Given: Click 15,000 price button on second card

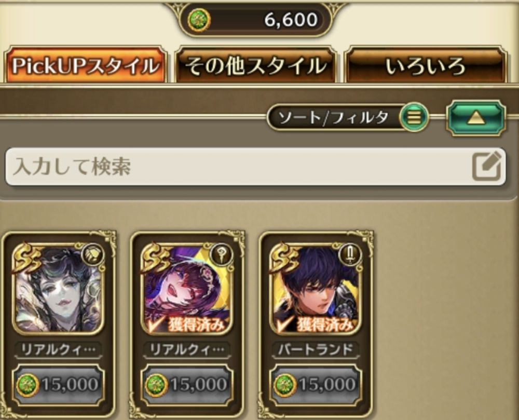Looking at the screenshot, I should [x=187, y=384].
